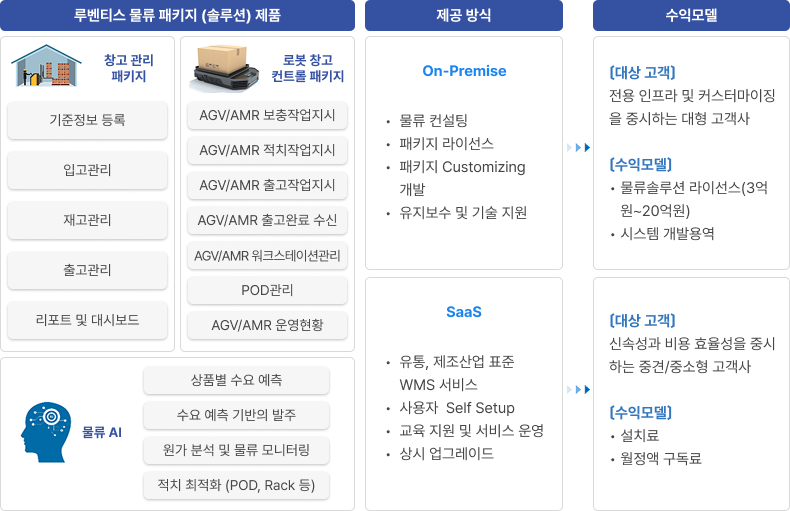Viewport: 790px width, 511px height.
Task: Click the POD관리 button
Action: point(267,290)
